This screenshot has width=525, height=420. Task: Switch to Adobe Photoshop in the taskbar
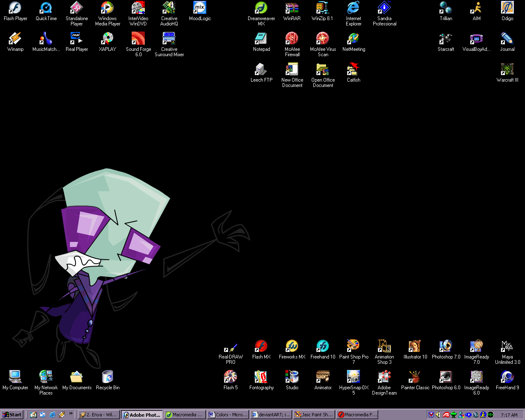[142, 415]
